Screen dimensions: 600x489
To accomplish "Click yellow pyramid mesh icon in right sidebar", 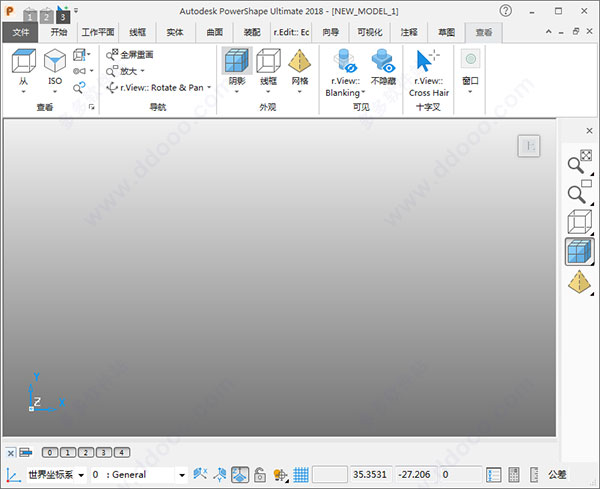I will [x=580, y=282].
